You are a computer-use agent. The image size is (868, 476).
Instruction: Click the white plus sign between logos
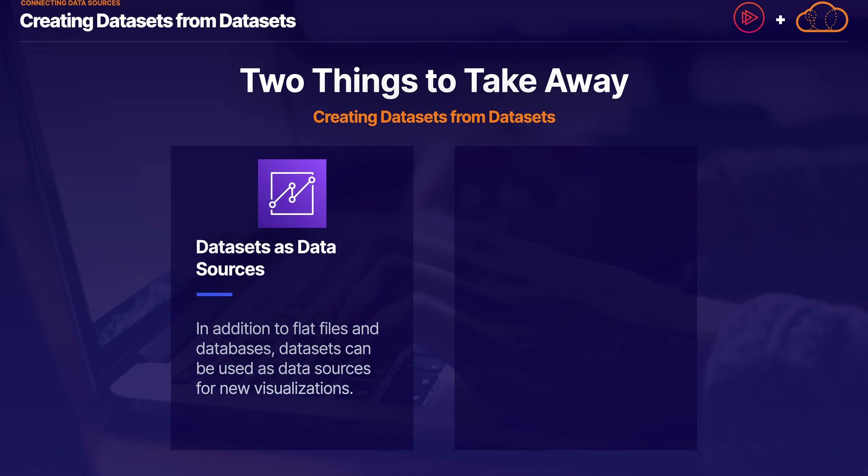780,20
